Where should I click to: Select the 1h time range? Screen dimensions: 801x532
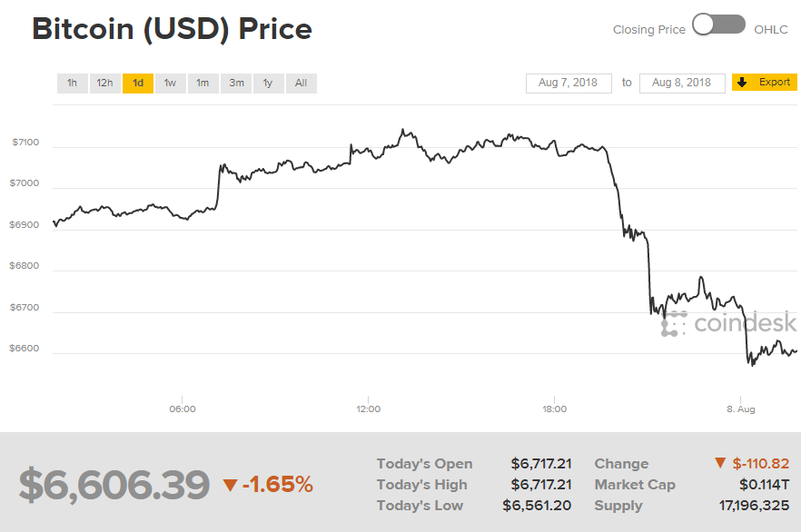click(x=72, y=84)
